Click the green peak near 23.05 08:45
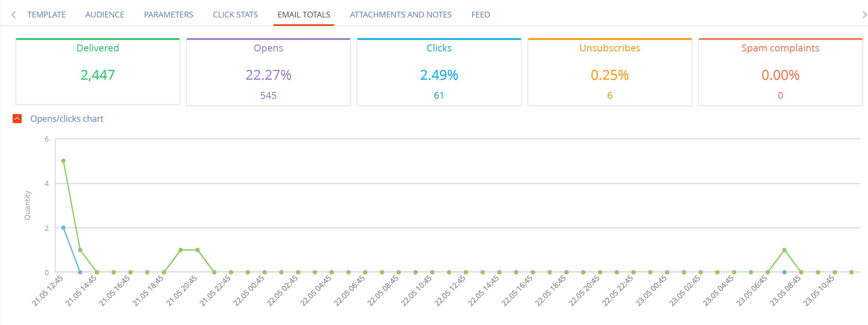Screen dimensions: 868x325 pyautogui.click(x=784, y=250)
